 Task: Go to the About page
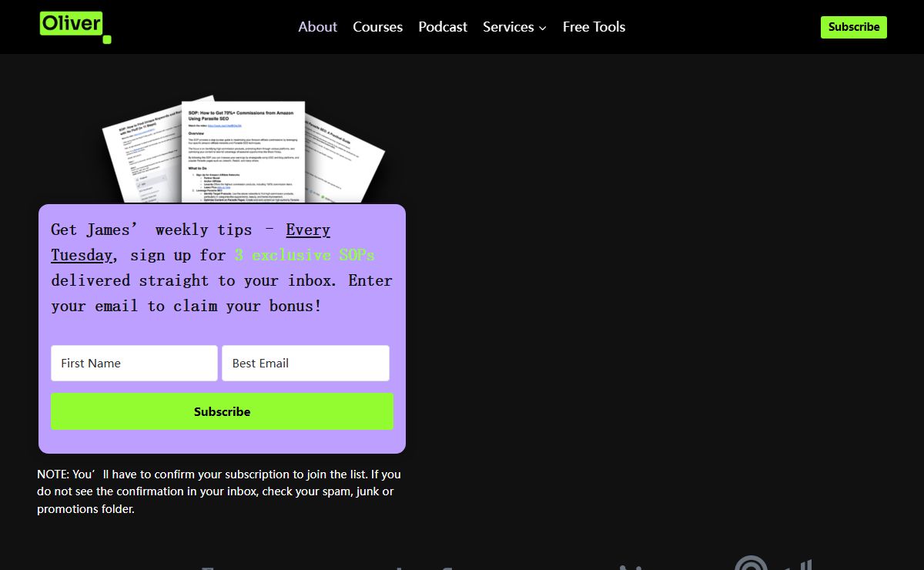pyautogui.click(x=317, y=27)
